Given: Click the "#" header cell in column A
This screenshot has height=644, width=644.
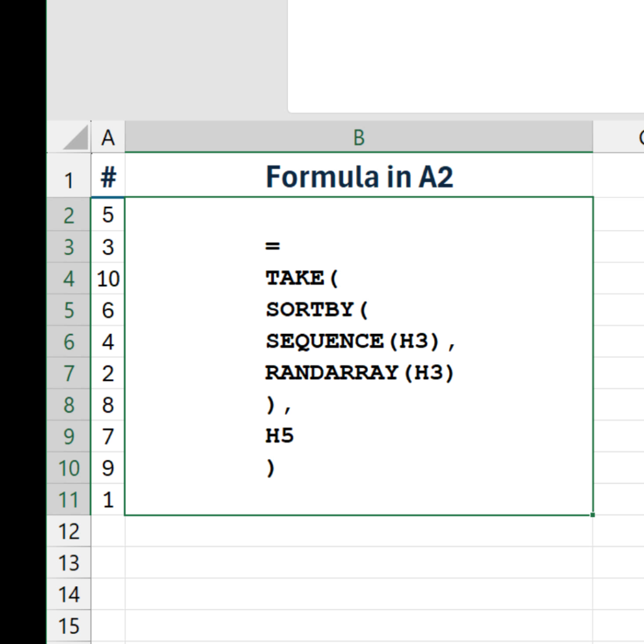Looking at the screenshot, I should pyautogui.click(x=108, y=178).
